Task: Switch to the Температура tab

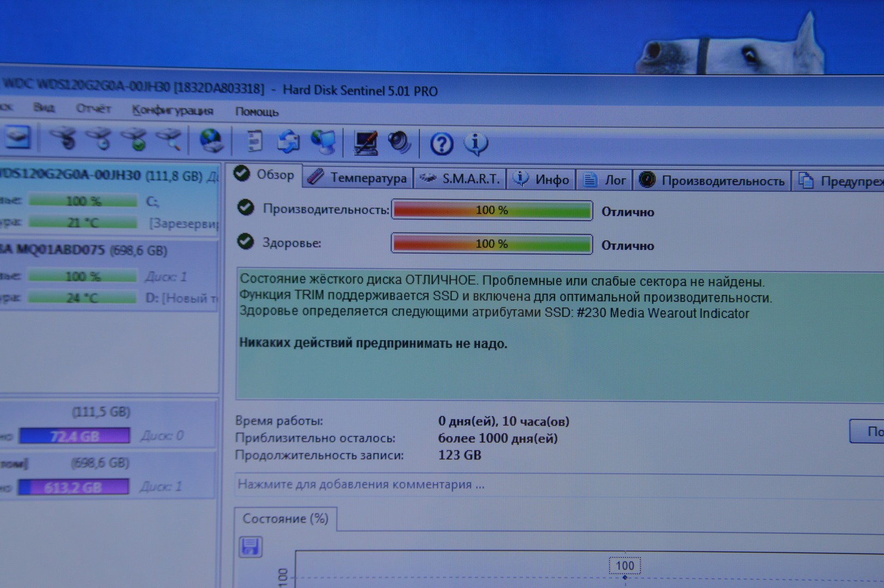Action: 357,177
